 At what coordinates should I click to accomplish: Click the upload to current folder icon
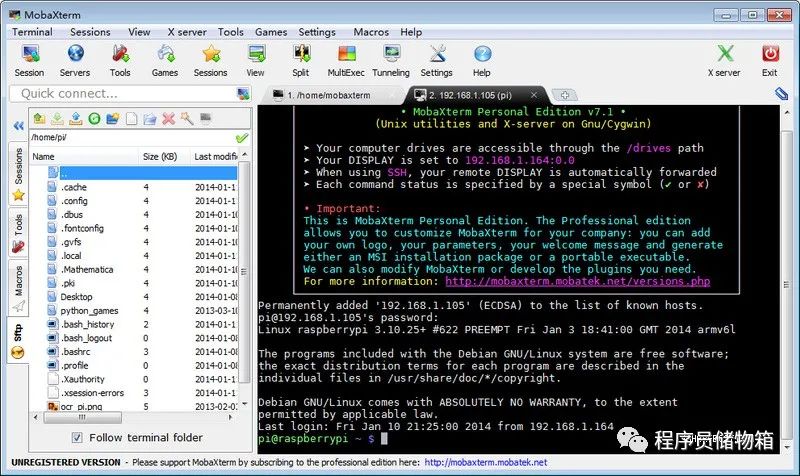pyautogui.click(x=76, y=119)
